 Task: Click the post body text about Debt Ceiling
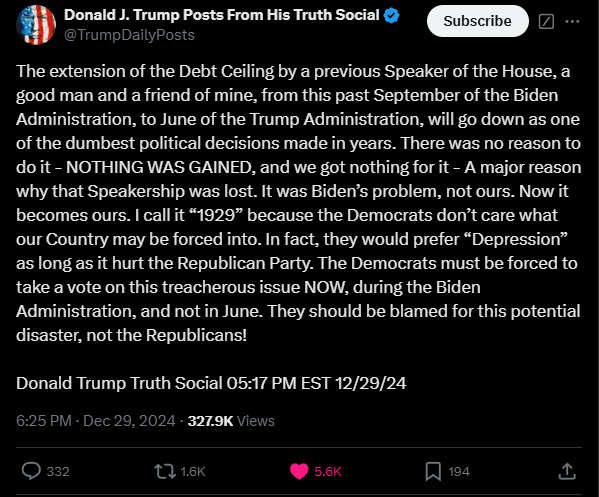tap(299, 203)
